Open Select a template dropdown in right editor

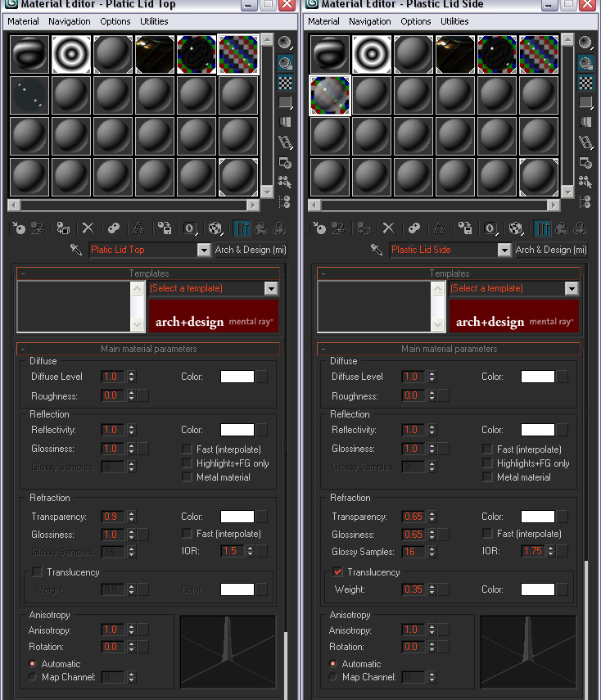pos(571,288)
